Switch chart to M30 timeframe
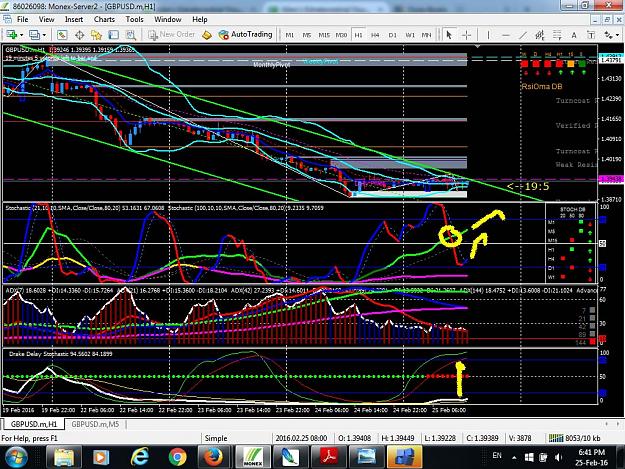 341,35
